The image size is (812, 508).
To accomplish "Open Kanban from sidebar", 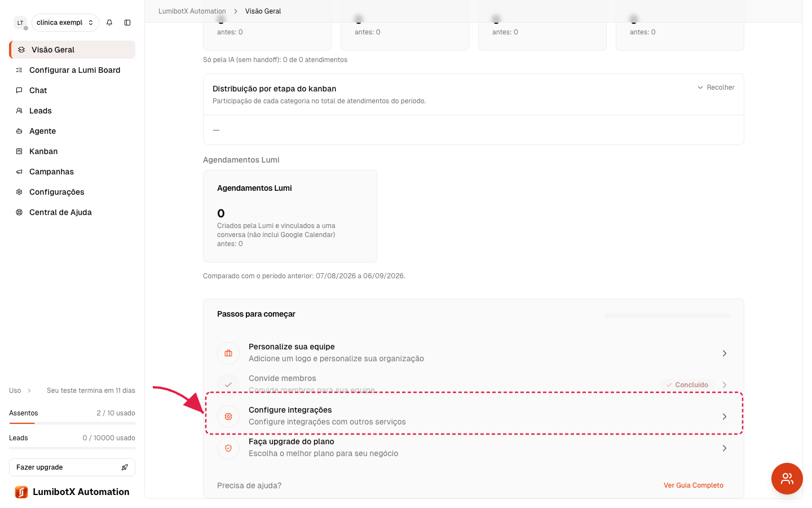I will tap(72, 151).
